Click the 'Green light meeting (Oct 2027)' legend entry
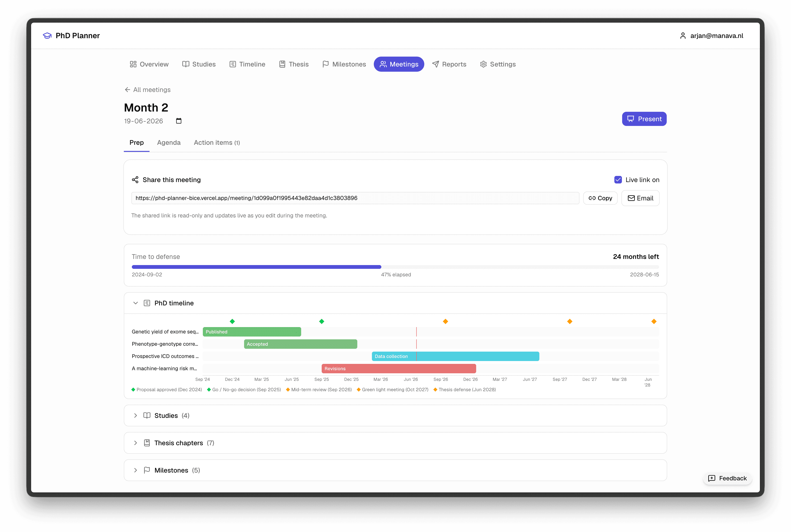This screenshot has height=532, width=791. [393, 390]
